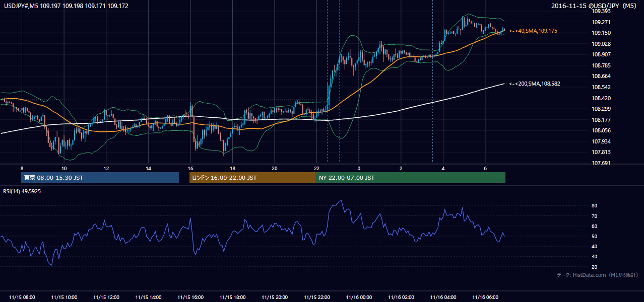
Task: Click hour label 12 under price chart
Action: coord(106,168)
